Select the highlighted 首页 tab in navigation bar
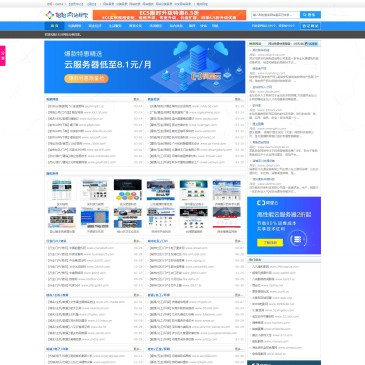The image size is (365, 365). point(54,26)
